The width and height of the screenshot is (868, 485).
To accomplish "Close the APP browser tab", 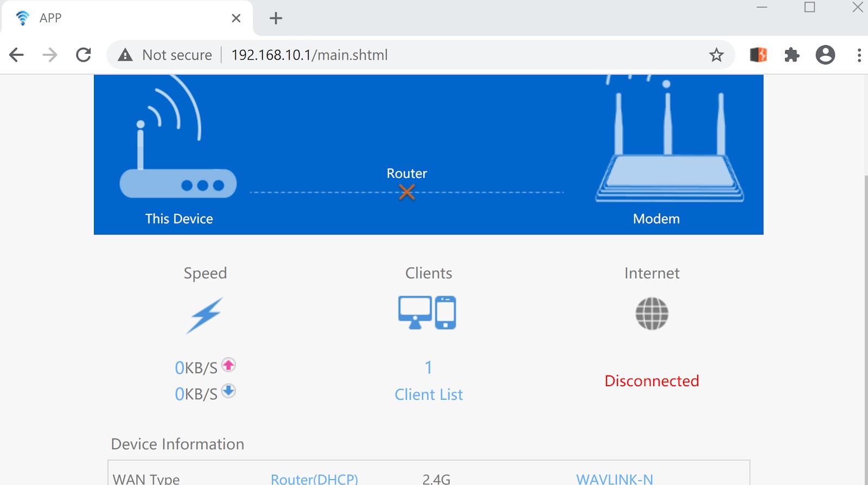I will [236, 18].
